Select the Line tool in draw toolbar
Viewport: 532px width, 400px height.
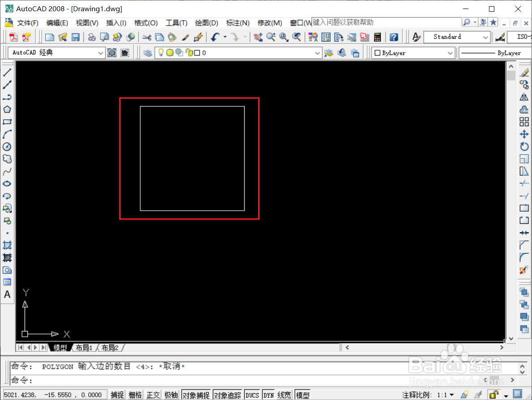(x=7, y=72)
